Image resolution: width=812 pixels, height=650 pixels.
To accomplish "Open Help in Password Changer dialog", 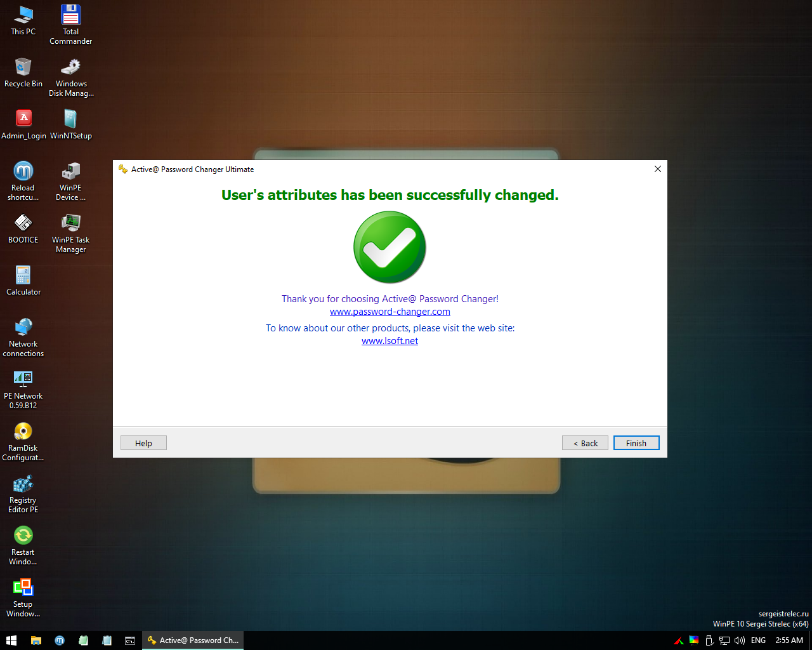I will click(143, 443).
